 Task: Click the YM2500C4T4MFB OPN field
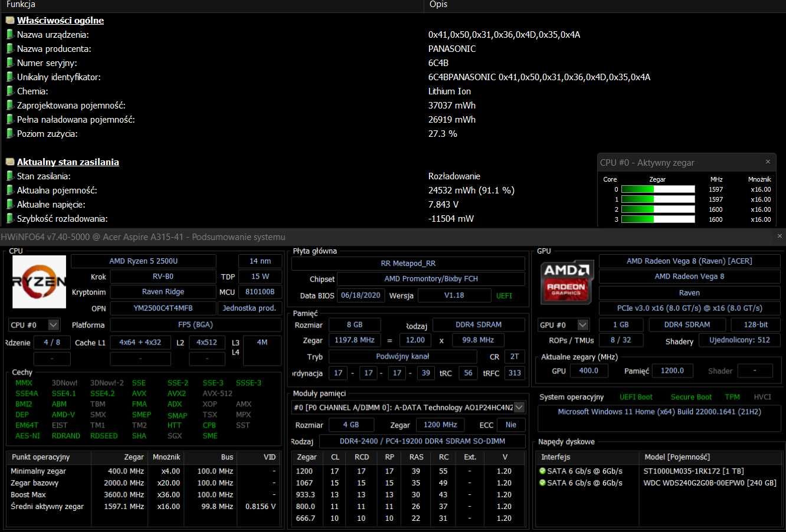click(x=163, y=308)
